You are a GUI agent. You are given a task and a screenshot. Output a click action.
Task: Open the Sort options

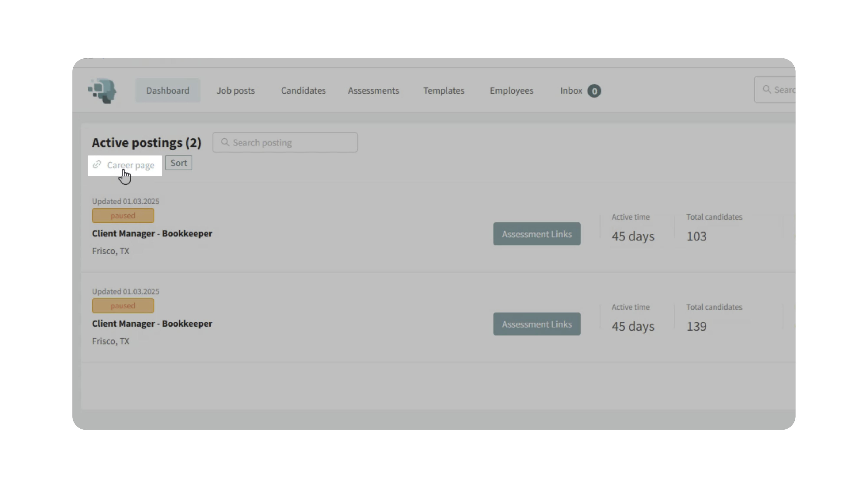tap(179, 163)
